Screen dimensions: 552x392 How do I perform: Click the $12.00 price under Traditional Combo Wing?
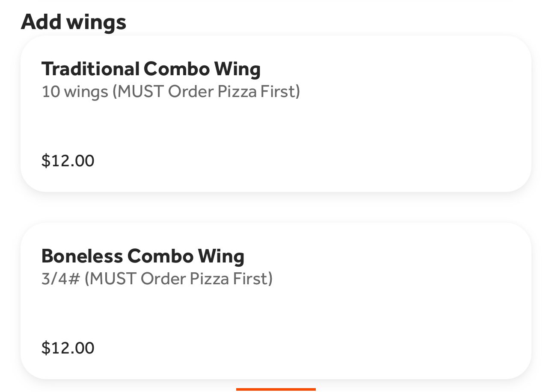(68, 161)
